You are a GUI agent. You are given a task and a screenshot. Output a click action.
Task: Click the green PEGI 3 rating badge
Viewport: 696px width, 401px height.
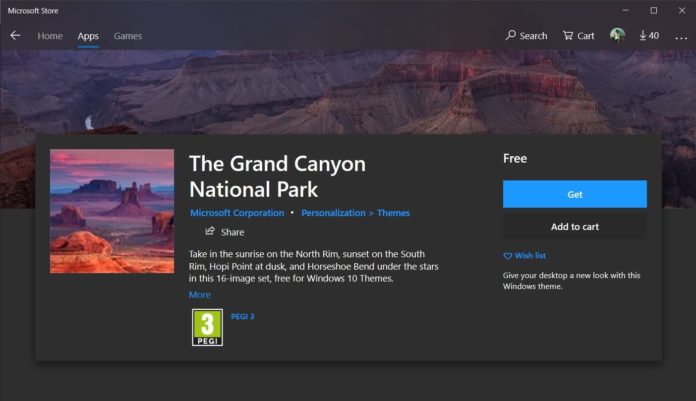[207, 327]
